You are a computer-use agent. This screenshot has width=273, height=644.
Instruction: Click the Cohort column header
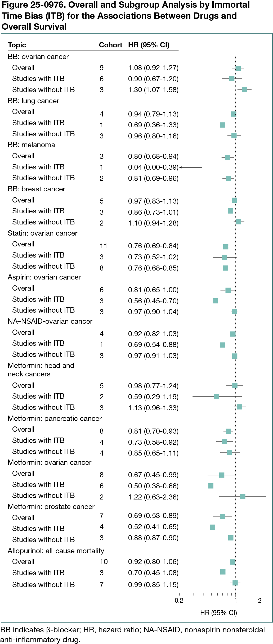coord(110,45)
